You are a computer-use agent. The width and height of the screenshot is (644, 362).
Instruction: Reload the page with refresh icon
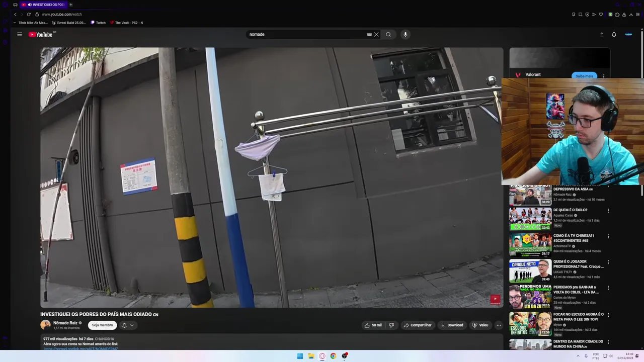pos(29,14)
